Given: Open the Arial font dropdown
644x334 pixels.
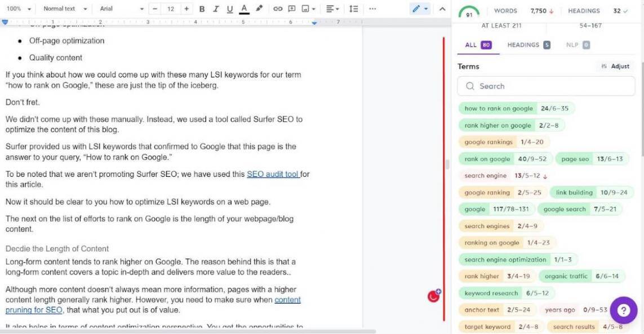Looking at the screenshot, I should click(121, 9).
